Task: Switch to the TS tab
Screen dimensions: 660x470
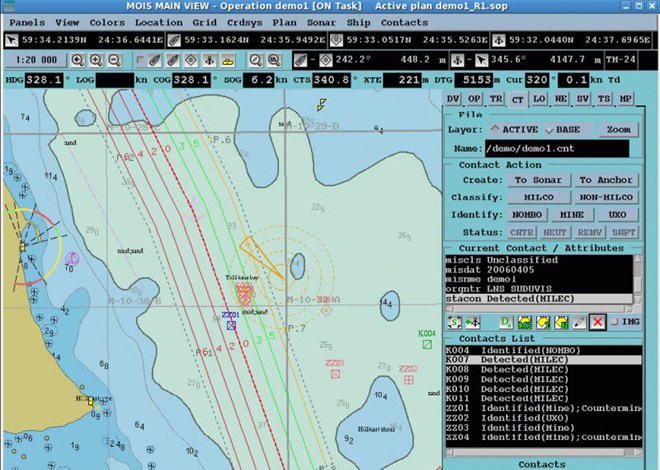Action: coord(604,99)
